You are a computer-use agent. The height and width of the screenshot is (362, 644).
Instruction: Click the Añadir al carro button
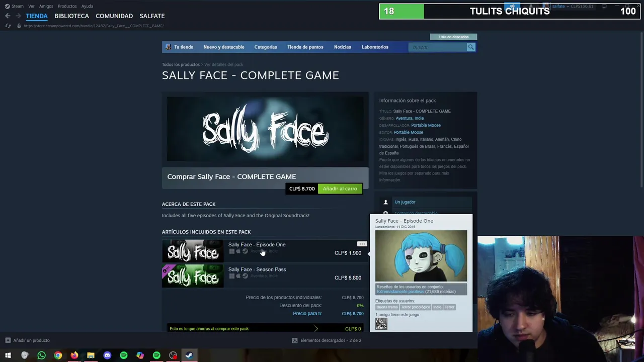(340, 189)
